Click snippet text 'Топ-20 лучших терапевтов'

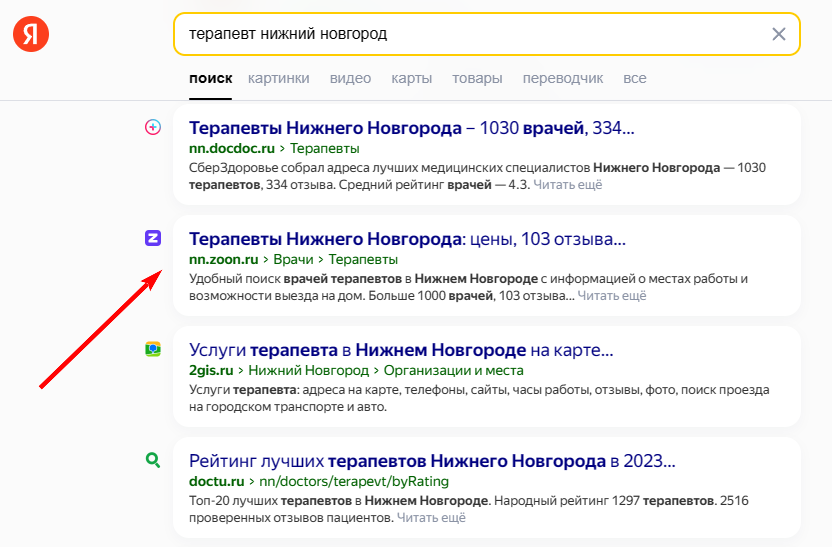click(x=271, y=501)
